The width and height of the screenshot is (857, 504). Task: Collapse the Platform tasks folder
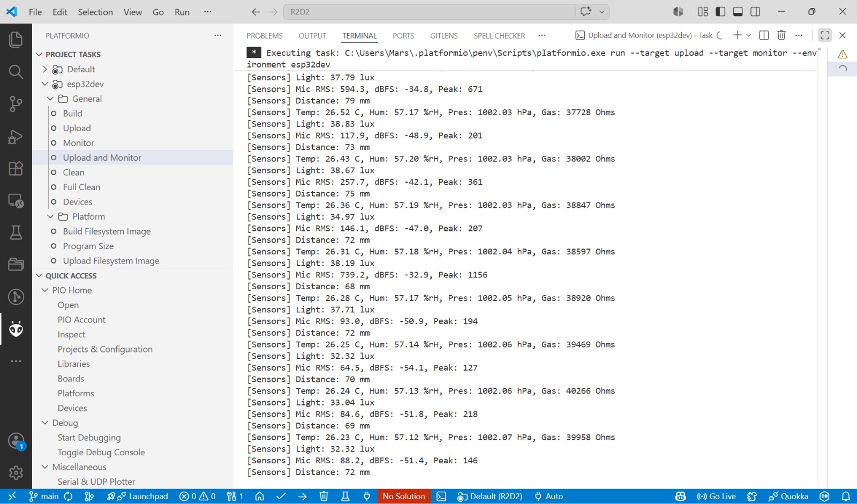point(50,216)
